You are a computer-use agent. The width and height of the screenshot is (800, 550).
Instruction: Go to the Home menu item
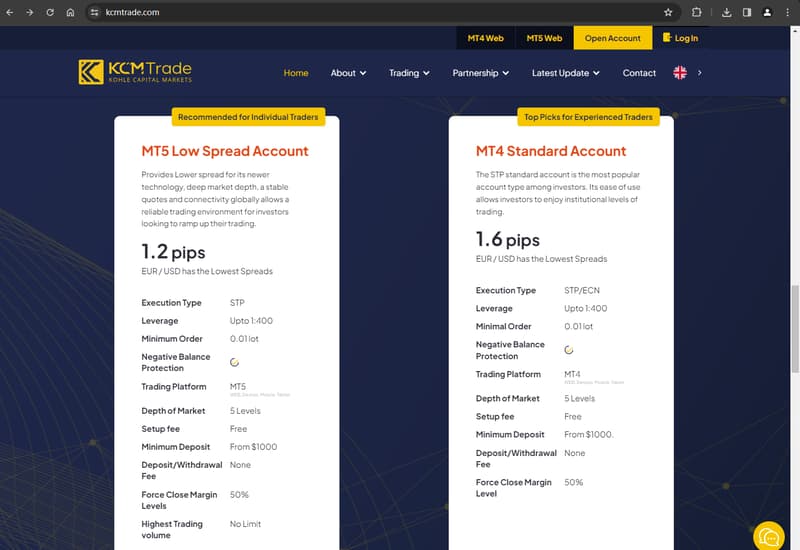pos(296,73)
